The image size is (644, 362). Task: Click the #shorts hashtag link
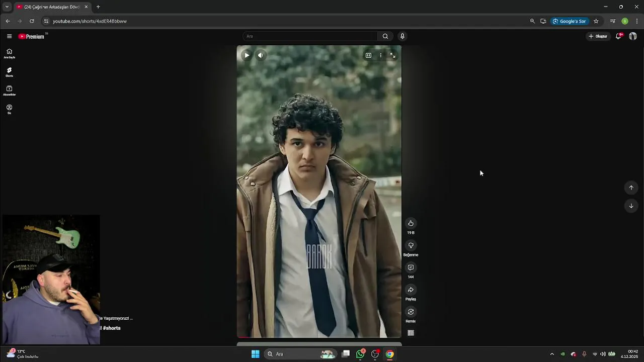click(x=112, y=328)
